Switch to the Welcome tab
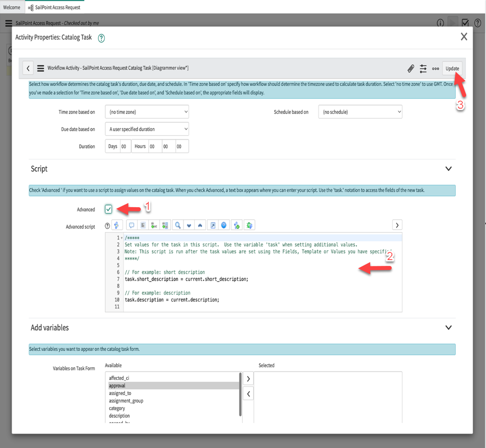Screen dimensions: 486x448 coord(12,7)
